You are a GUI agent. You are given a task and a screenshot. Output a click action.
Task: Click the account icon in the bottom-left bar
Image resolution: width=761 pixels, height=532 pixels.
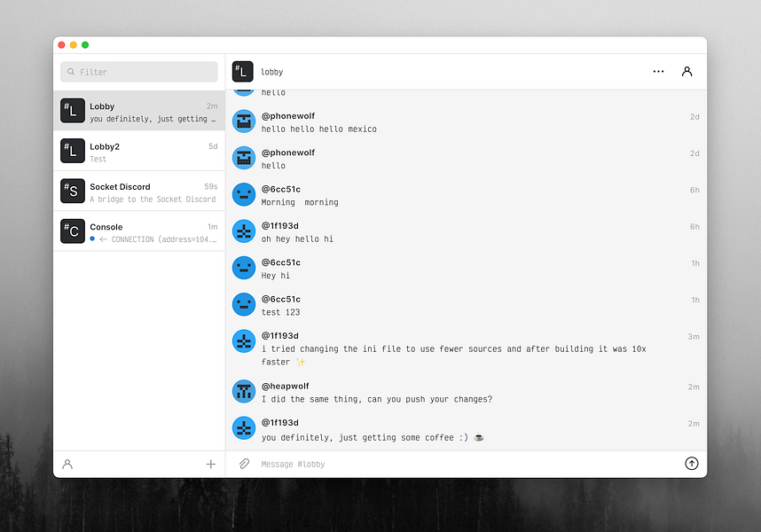pos(67,464)
